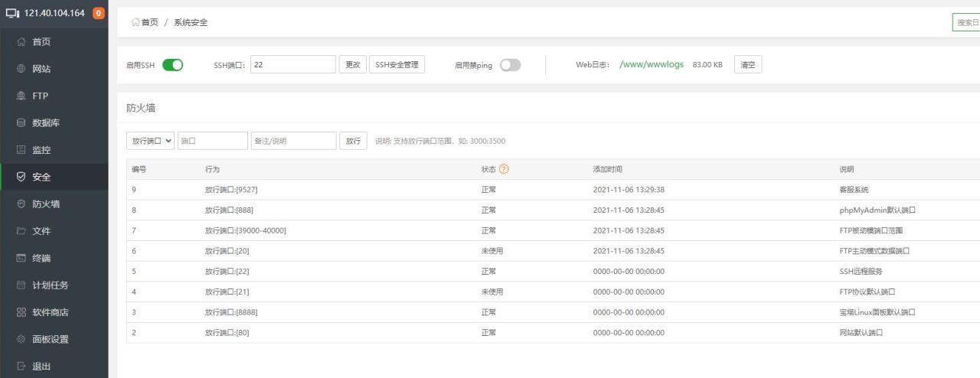Click the 行为 column header

point(212,169)
